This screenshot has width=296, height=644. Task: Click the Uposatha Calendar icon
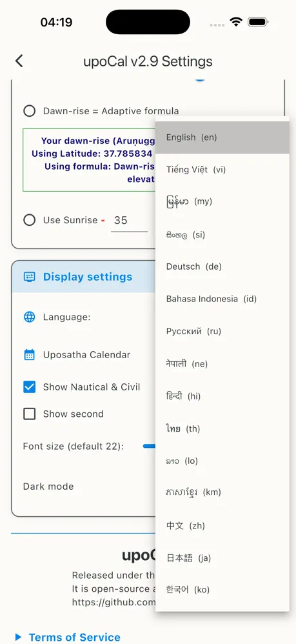(x=29, y=355)
